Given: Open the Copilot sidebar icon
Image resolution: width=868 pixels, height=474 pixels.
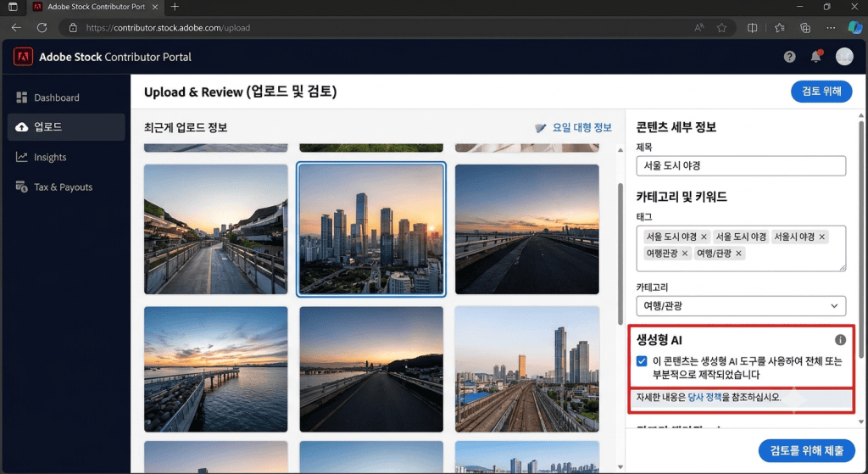Looking at the screenshot, I should point(855,27).
